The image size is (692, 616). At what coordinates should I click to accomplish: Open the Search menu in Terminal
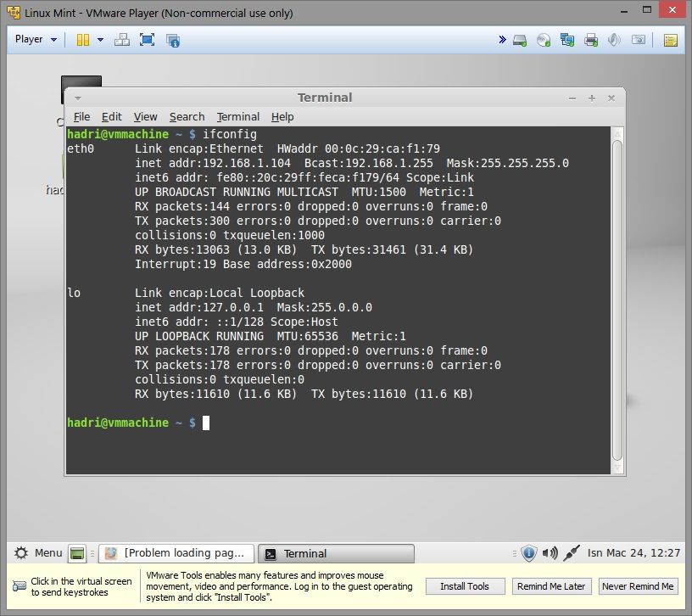187,117
